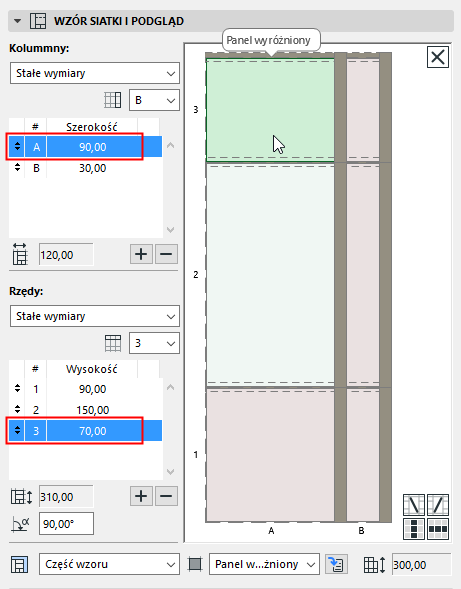This screenshot has width=461, height=589.
Task: Click the reorder handle of column A
Action: 17,146
